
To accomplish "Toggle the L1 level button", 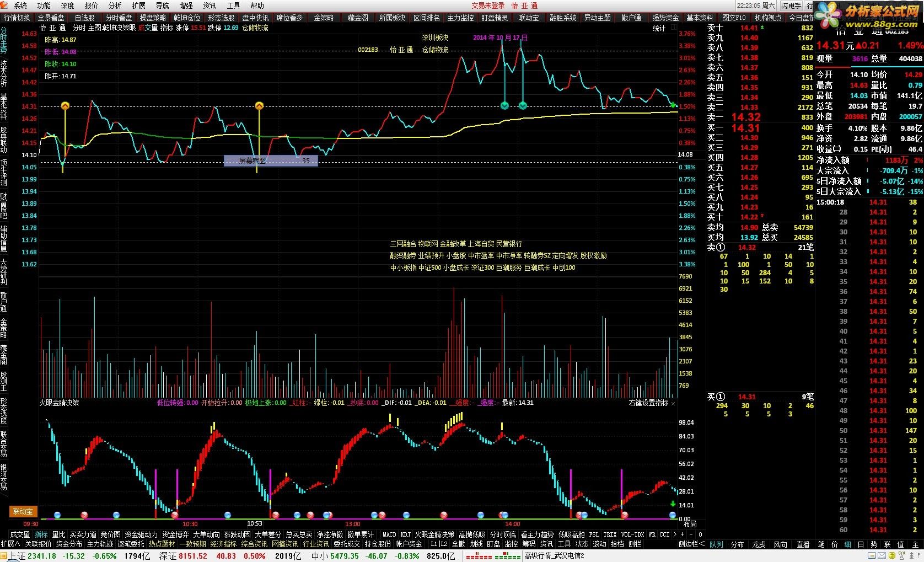I will (x=434, y=544).
